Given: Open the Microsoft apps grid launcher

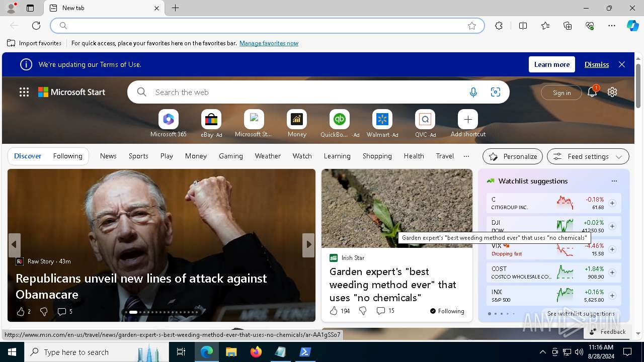Looking at the screenshot, I should coord(24,92).
